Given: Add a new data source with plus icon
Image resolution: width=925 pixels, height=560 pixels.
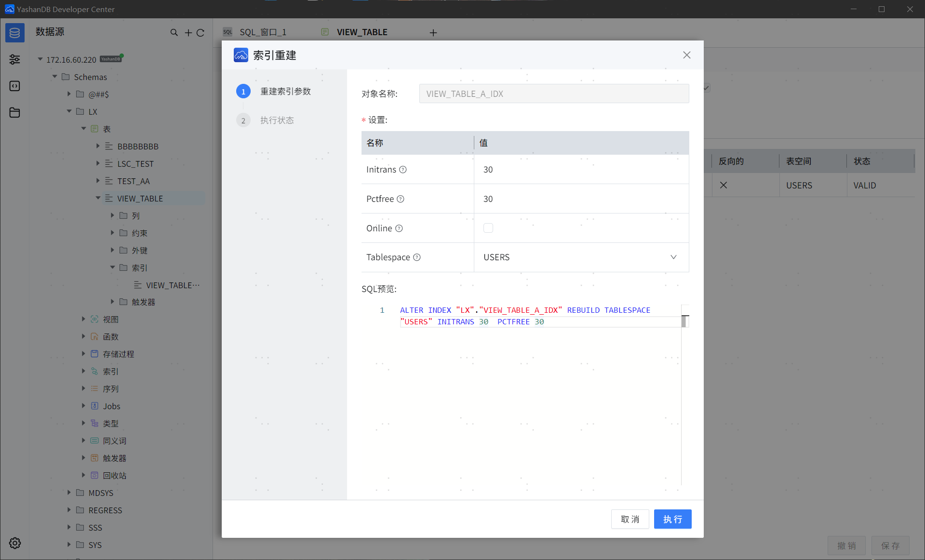Looking at the screenshot, I should pos(188,33).
